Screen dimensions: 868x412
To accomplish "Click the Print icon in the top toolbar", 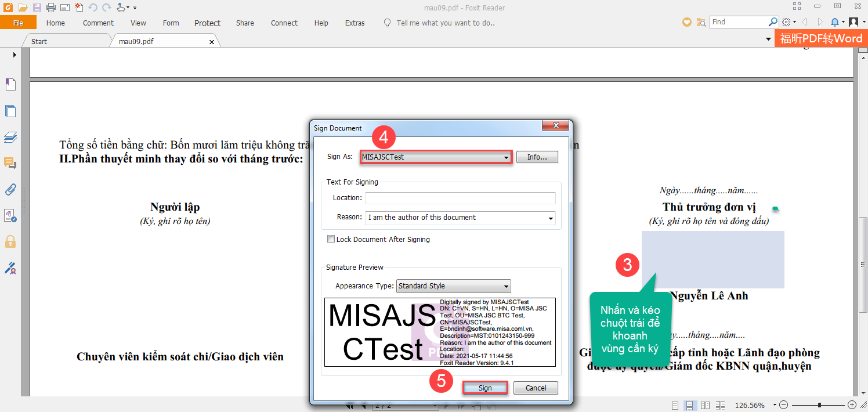I will pos(50,8).
